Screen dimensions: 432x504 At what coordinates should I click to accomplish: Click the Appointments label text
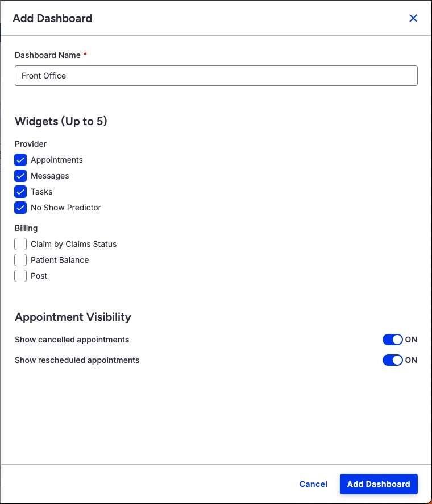(x=57, y=160)
